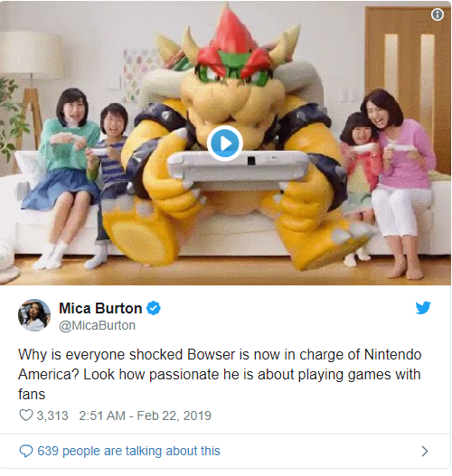
Task: Click the white game console Bowser holds
Action: click(x=239, y=169)
